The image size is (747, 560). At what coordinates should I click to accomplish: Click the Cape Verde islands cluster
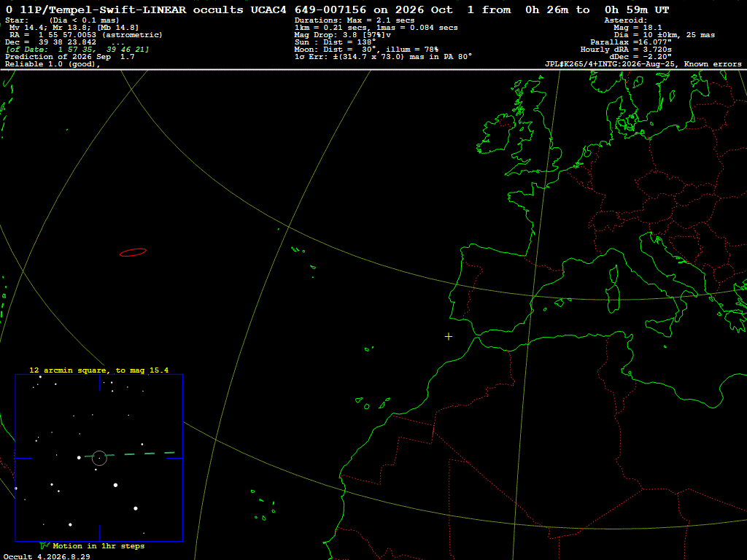263,505
